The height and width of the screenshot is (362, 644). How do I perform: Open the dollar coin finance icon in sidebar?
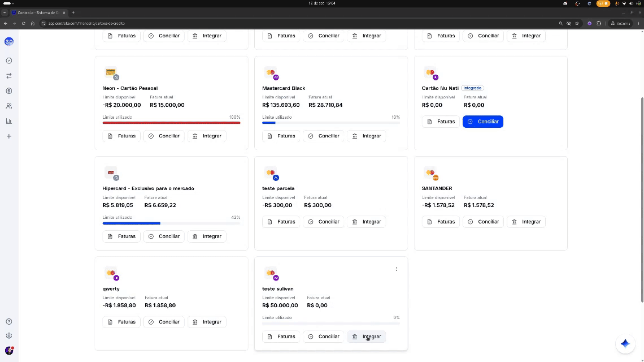(9, 91)
